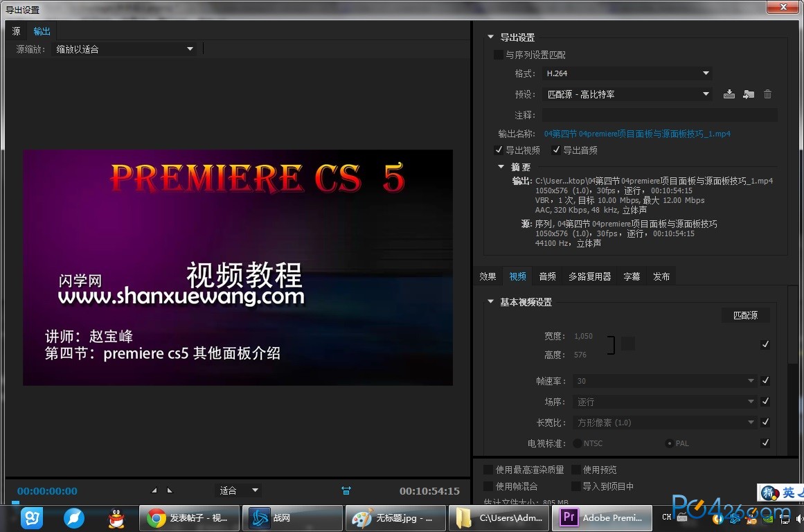Viewport: 804px width, 532px height.
Task: Open the 适合 zoom level dropdown
Action: tap(238, 490)
